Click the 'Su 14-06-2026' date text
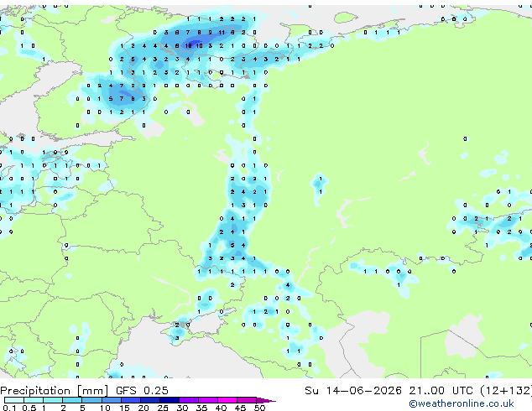Screen dimensions: 532x411 (x=353, y=391)
